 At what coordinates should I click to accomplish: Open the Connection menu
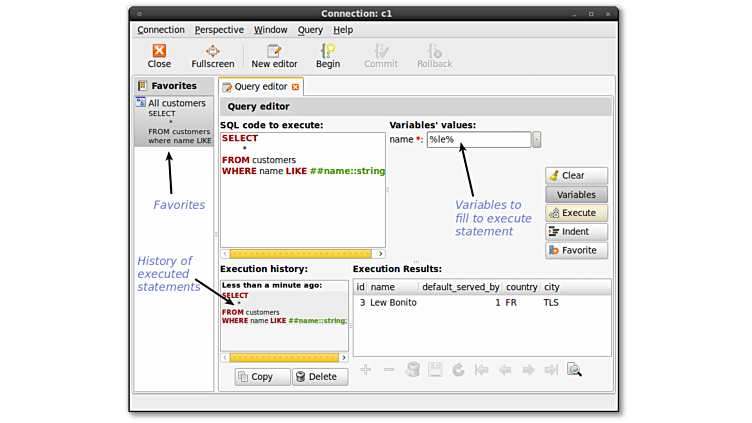pos(161,30)
